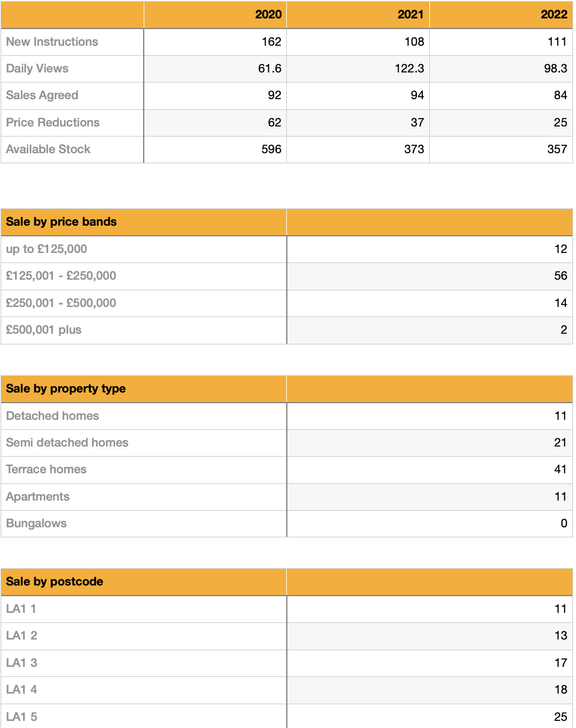The height and width of the screenshot is (728, 576).
Task: Click the 2021 column header
Action: pos(411,15)
